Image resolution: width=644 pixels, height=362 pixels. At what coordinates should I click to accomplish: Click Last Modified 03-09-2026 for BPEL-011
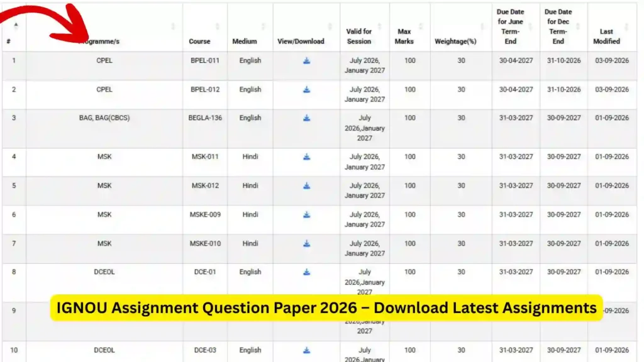point(612,60)
